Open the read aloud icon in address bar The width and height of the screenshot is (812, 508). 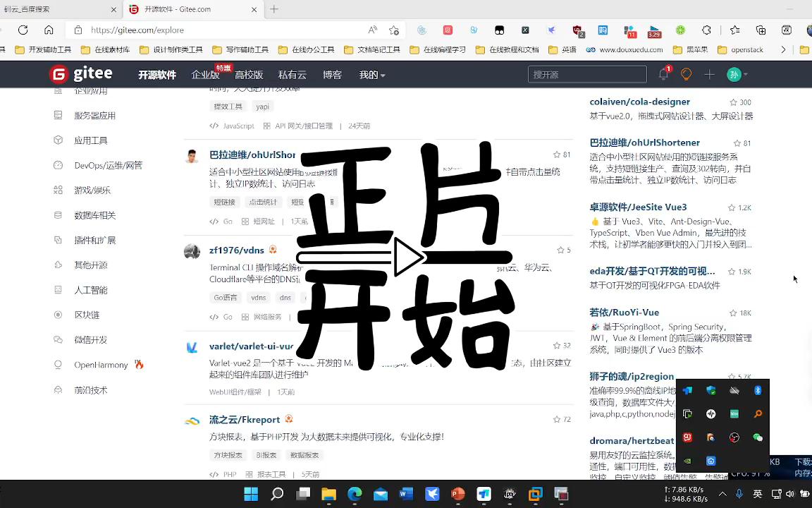coord(372,30)
